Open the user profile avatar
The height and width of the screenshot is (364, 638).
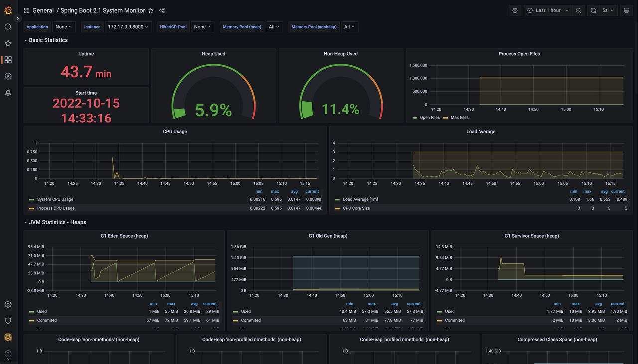click(8, 337)
